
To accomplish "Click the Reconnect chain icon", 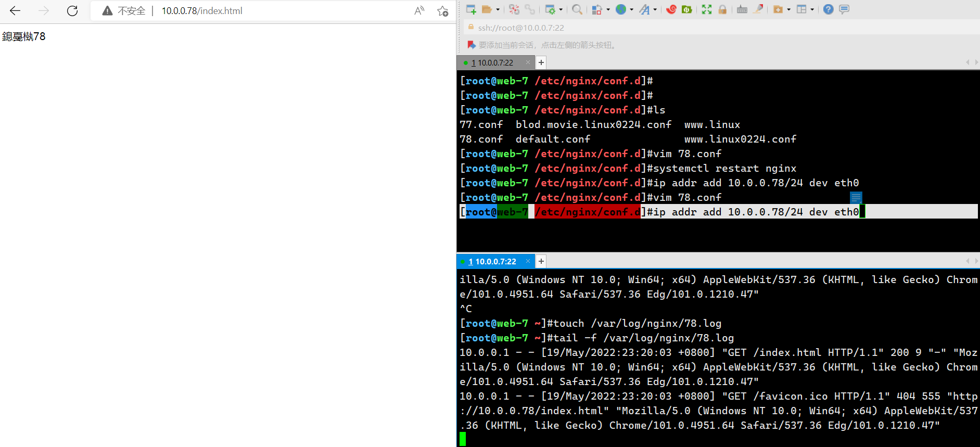I will (530, 9).
